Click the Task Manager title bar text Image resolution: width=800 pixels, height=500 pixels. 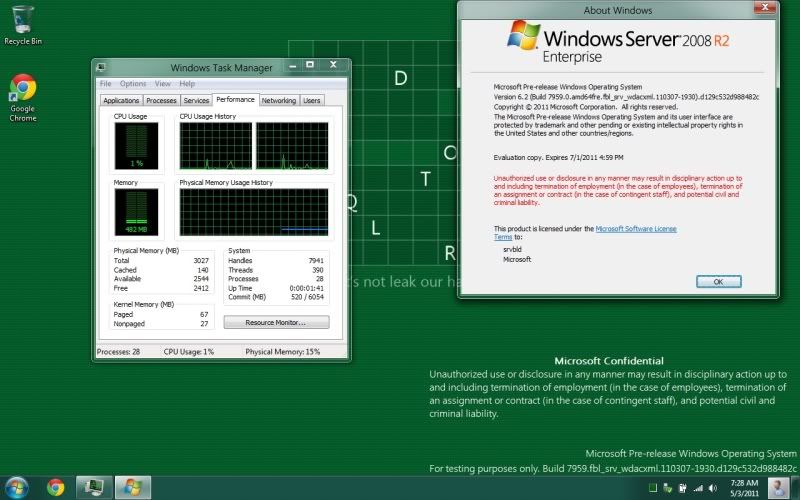pyautogui.click(x=221, y=68)
